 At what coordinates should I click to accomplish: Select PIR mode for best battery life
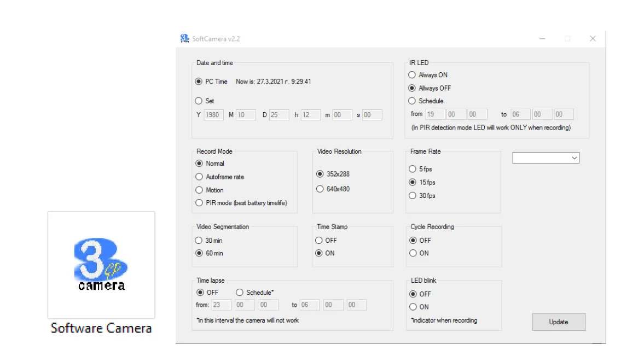coord(199,203)
